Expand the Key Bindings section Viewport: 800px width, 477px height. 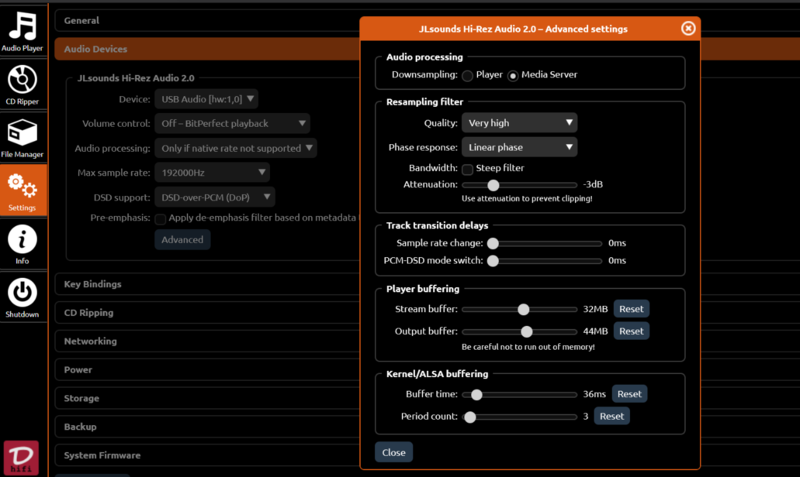pyautogui.click(x=93, y=284)
